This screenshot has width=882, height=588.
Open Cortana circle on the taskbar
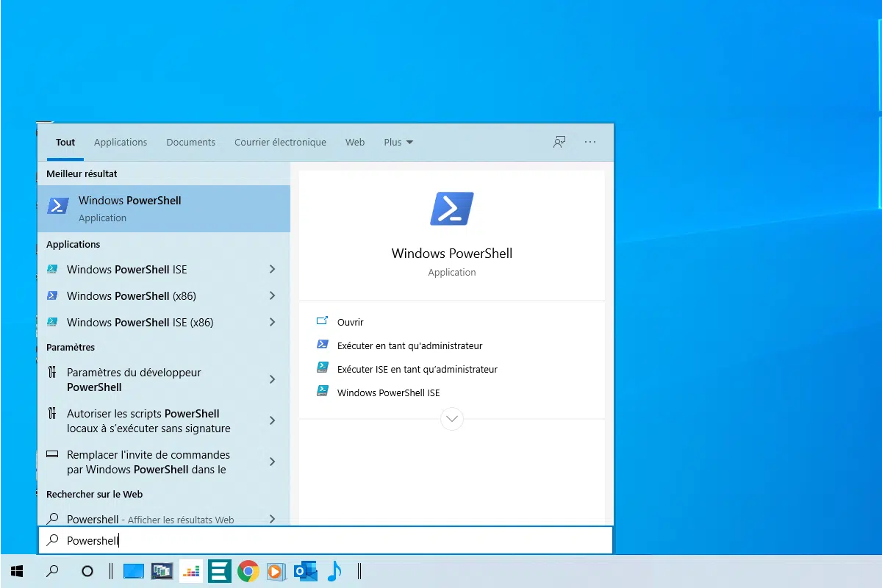click(x=87, y=570)
